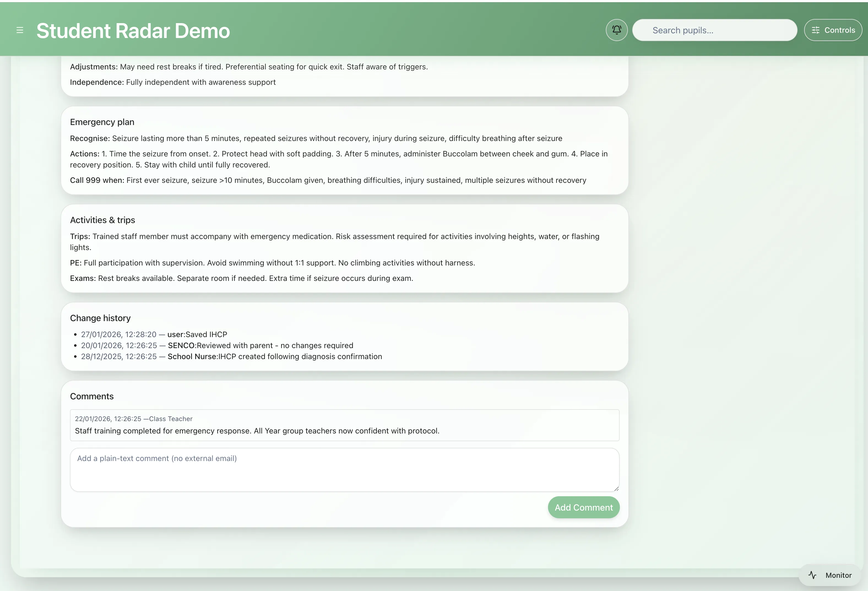
Task: Click the notification bell in the top bar
Action: point(616,30)
